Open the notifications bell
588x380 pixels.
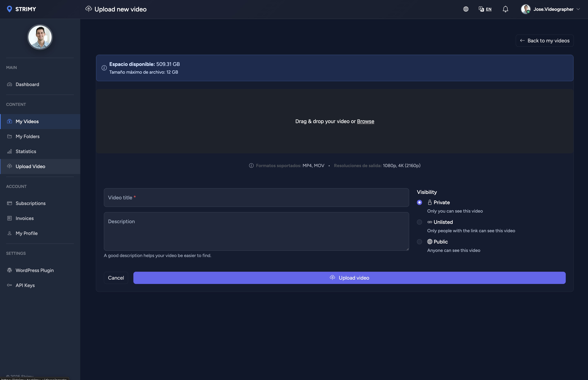click(505, 9)
